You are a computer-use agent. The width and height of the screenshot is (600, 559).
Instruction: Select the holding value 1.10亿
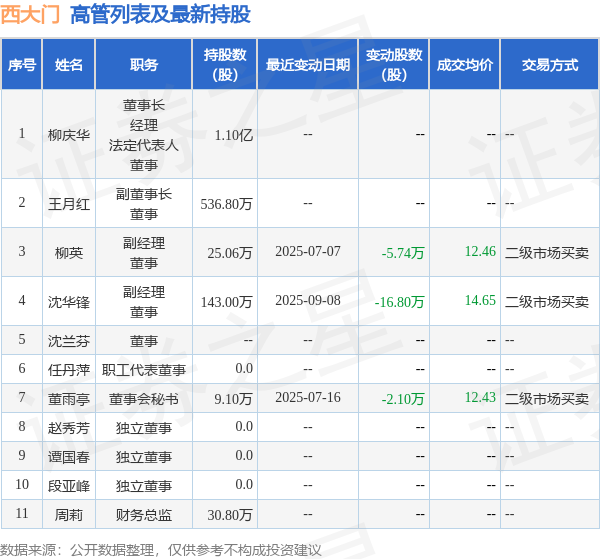tap(234, 135)
